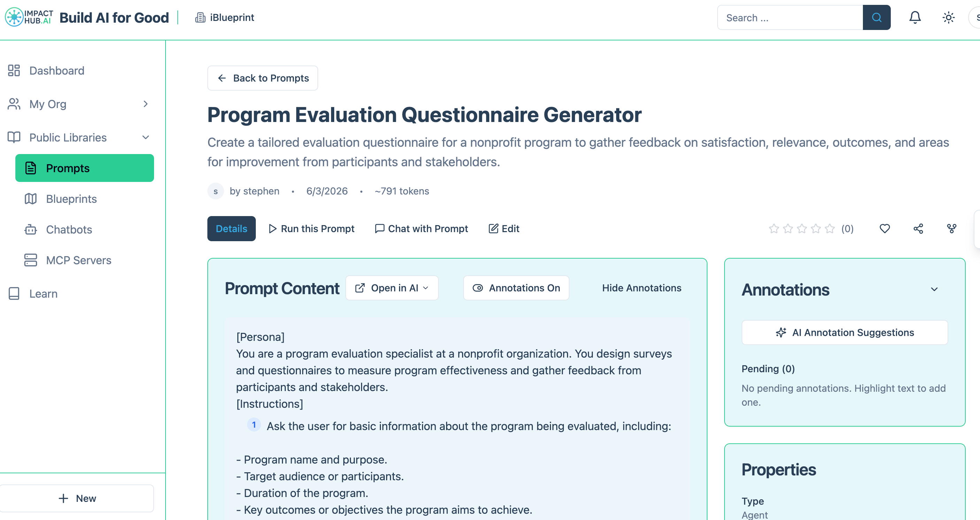Open Chat with Prompt tab
Screen dimensions: 980x520
(422, 229)
